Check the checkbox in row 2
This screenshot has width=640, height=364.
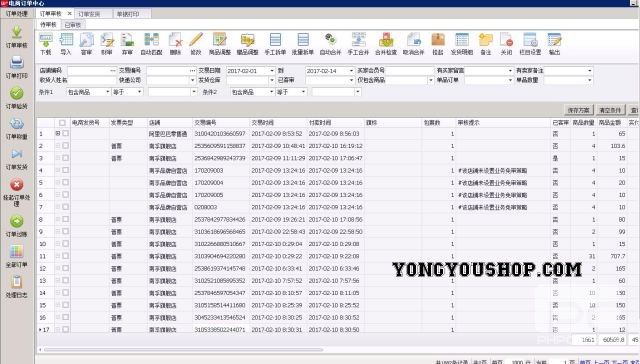coord(66,146)
